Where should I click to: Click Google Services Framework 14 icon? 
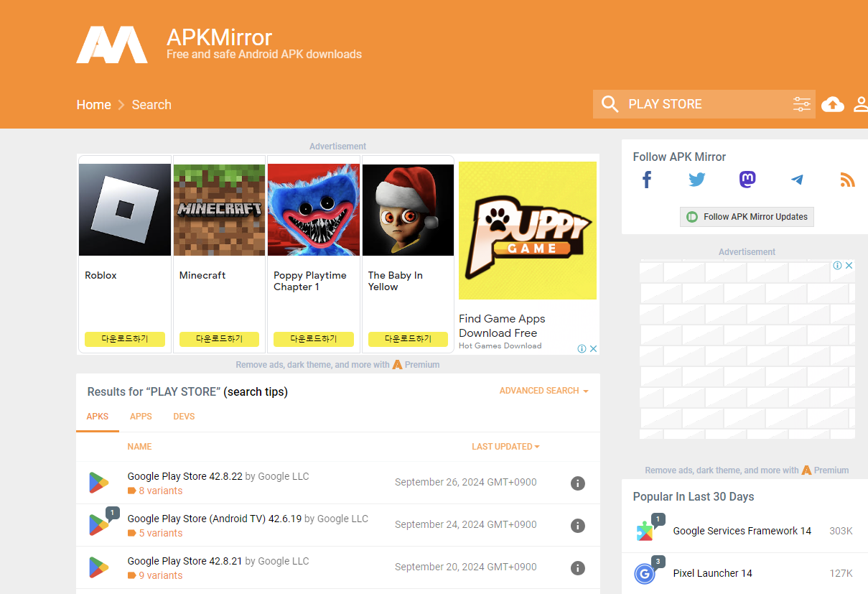645,532
